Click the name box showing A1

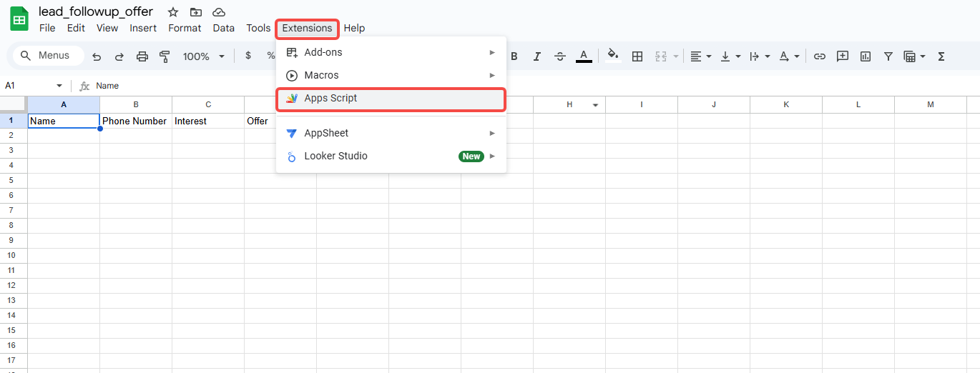click(29, 86)
